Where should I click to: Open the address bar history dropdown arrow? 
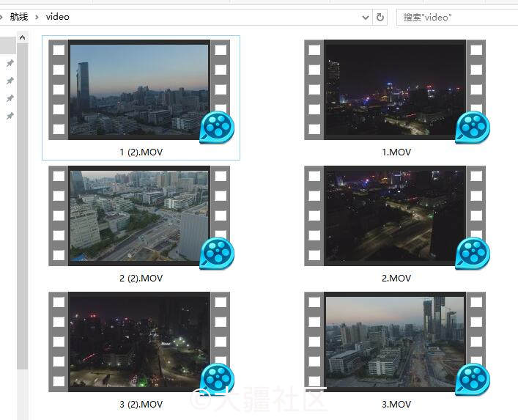366,17
